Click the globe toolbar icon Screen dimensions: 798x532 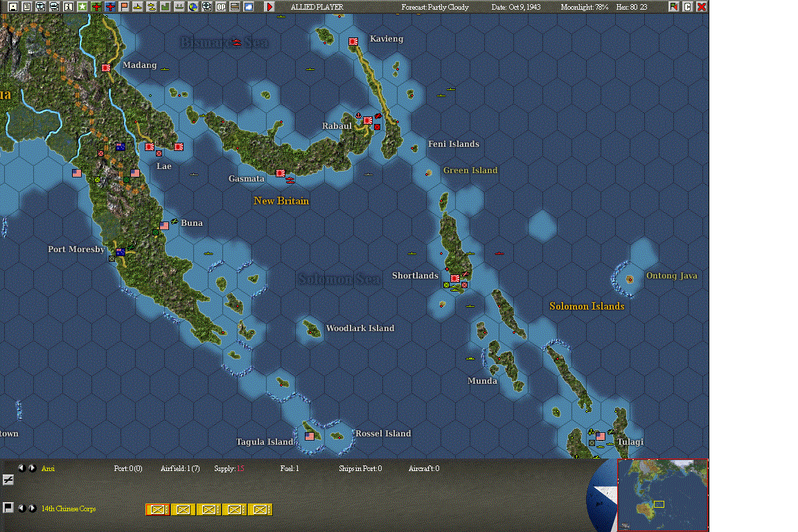[x=193, y=7]
